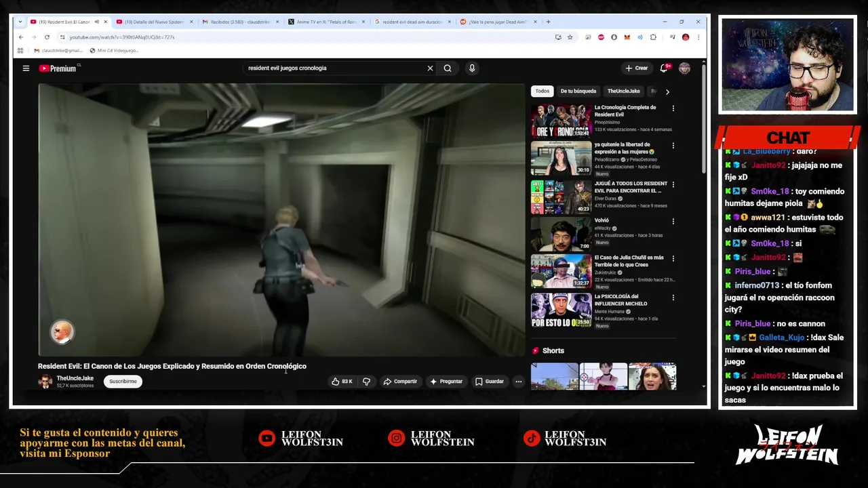Reload the page in browser toolbar

pyautogui.click(x=47, y=37)
